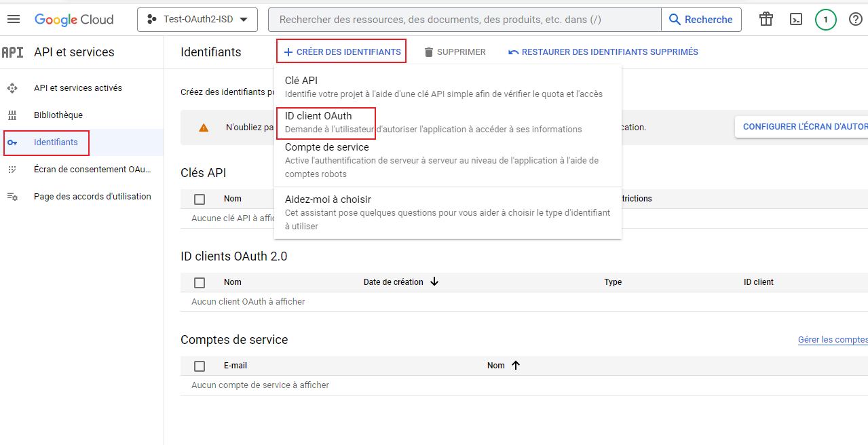The image size is (868, 445).
Task: Choose ID client OAuth from menu
Action: pos(318,116)
